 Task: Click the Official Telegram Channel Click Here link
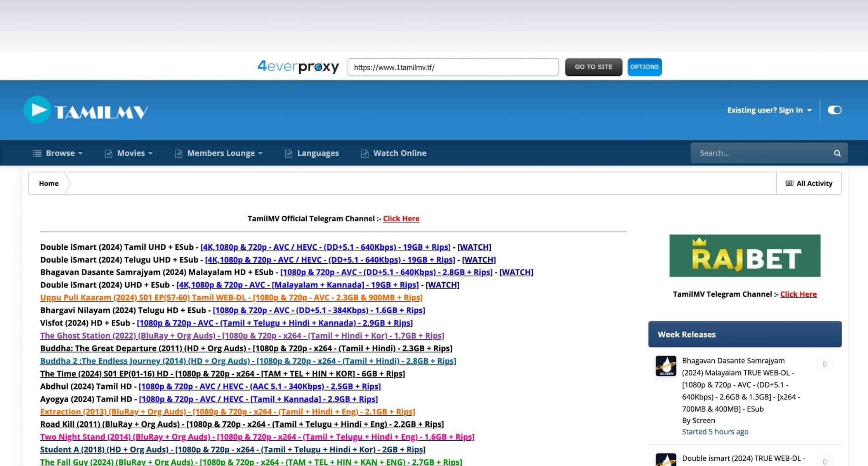(401, 219)
